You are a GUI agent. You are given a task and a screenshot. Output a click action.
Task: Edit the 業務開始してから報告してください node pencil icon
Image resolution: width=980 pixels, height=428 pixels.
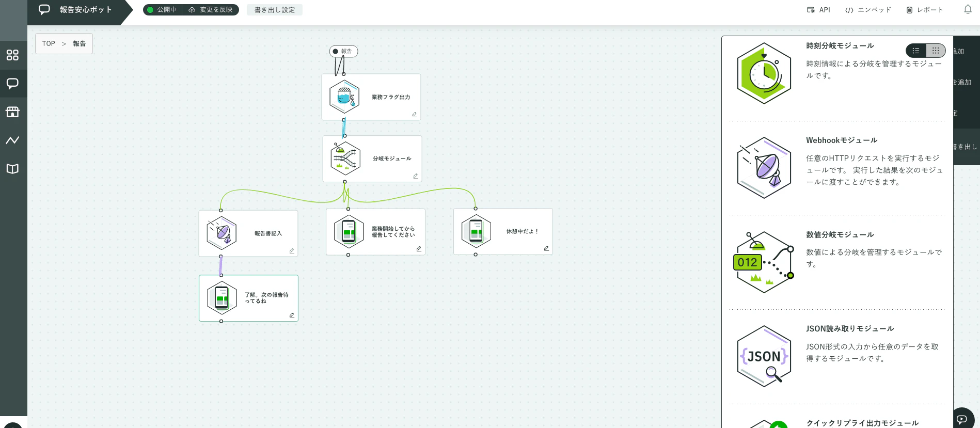[x=419, y=249]
